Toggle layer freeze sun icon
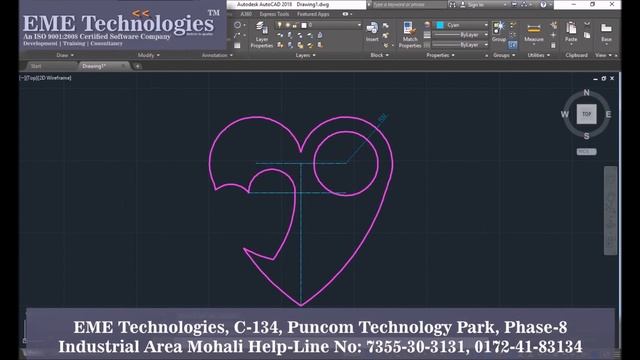Screen dimensions: 640x360 point(287,25)
